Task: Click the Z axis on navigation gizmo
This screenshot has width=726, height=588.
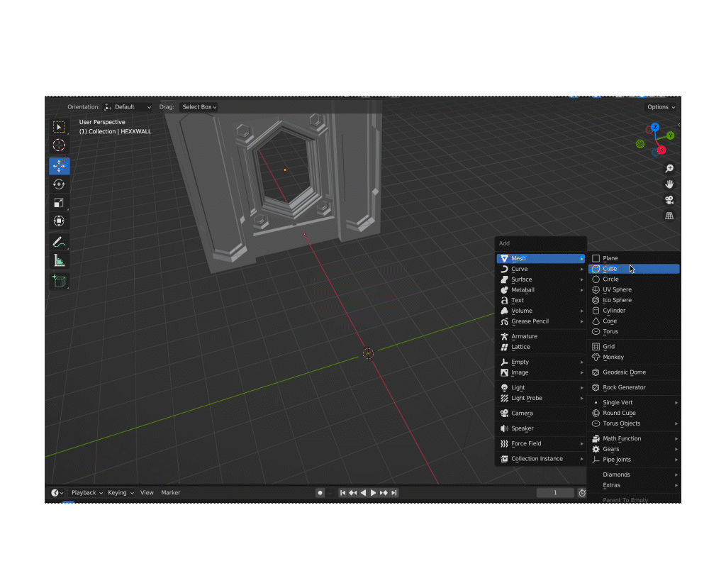Action: (654, 127)
